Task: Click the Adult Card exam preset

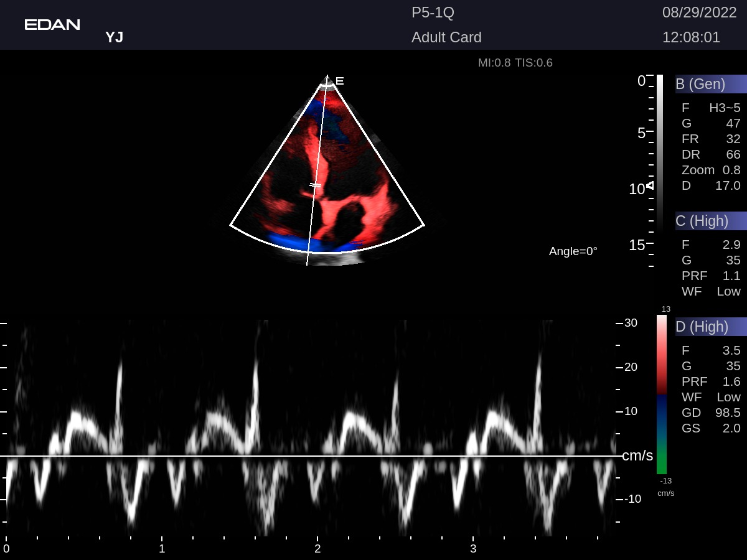Action: click(x=446, y=37)
